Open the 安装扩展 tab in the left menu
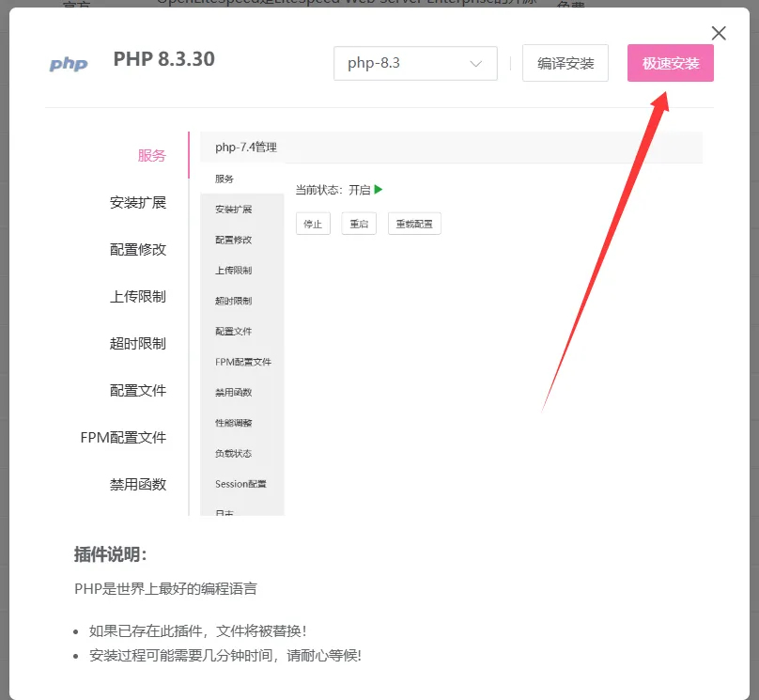Screen dimensions: 759x700 (x=138, y=202)
